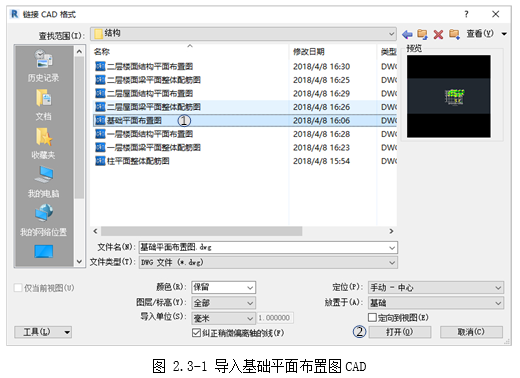Open 导入单位 dropdown showing 毫米
Screen dimensions: 520x378
point(223,318)
